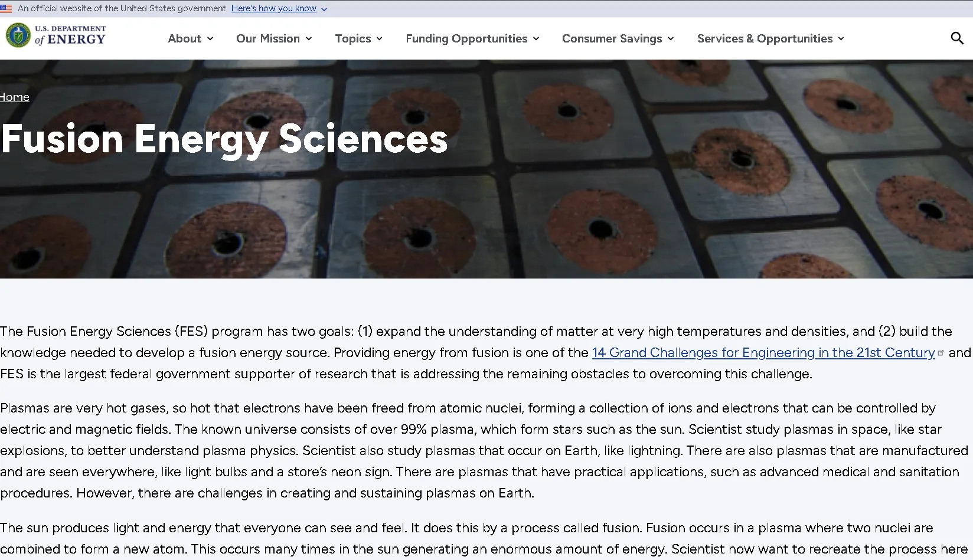Navigate to Home via the breadcrumb link
Screen dimensions: 973x560
[x=14, y=97]
